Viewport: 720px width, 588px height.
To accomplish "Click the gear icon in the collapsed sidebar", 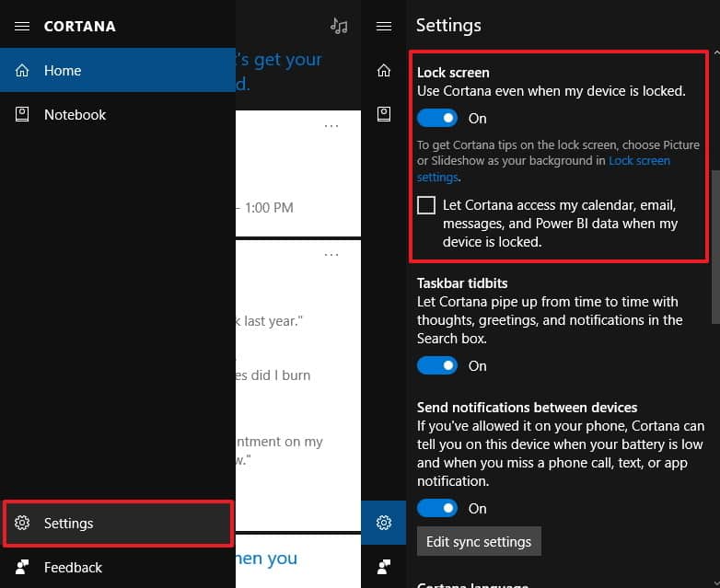I will coord(384,523).
